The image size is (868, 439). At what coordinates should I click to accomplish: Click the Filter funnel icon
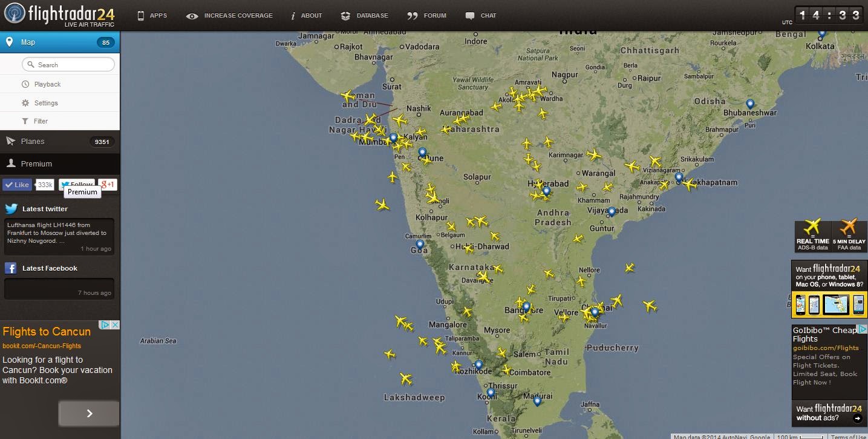(x=25, y=121)
